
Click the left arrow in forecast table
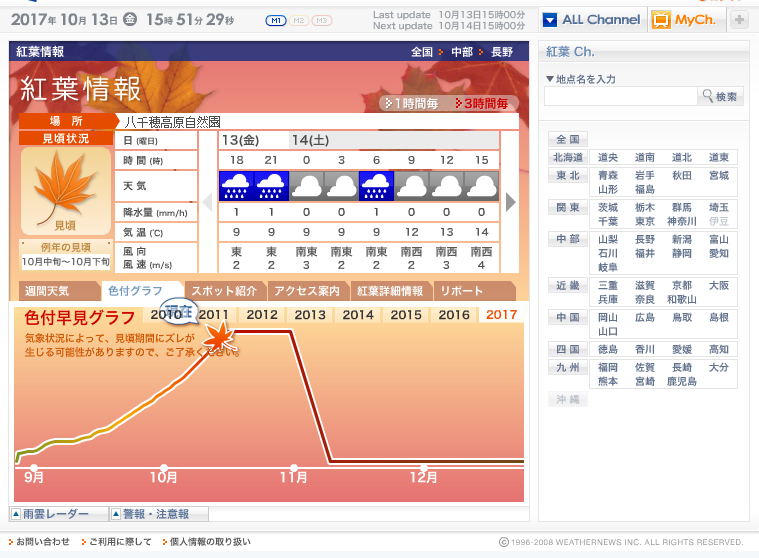click(x=208, y=202)
